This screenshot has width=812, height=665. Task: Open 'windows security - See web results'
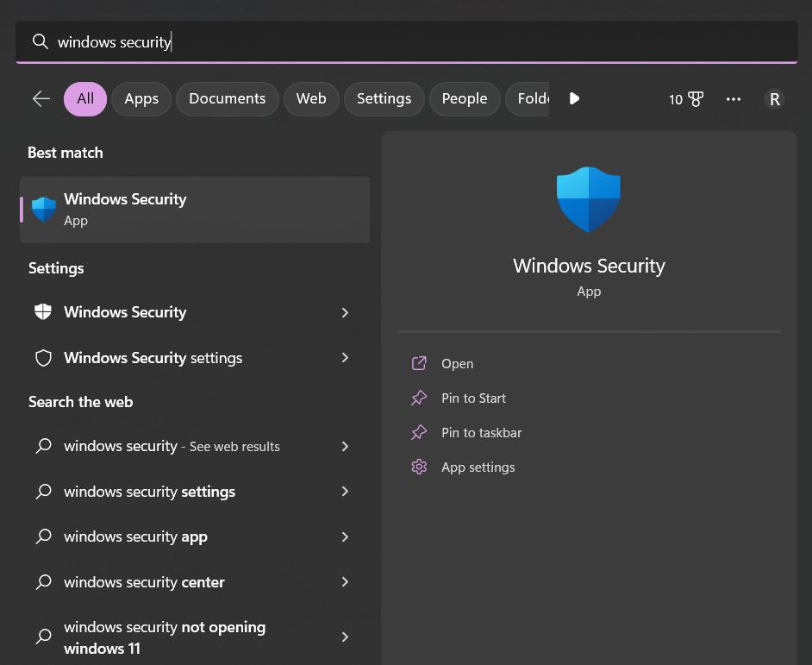click(172, 447)
